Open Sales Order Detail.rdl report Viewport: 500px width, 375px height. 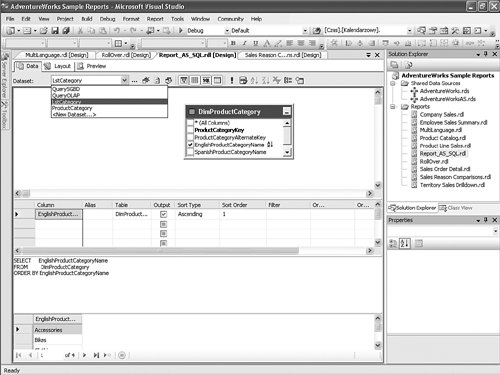point(445,169)
